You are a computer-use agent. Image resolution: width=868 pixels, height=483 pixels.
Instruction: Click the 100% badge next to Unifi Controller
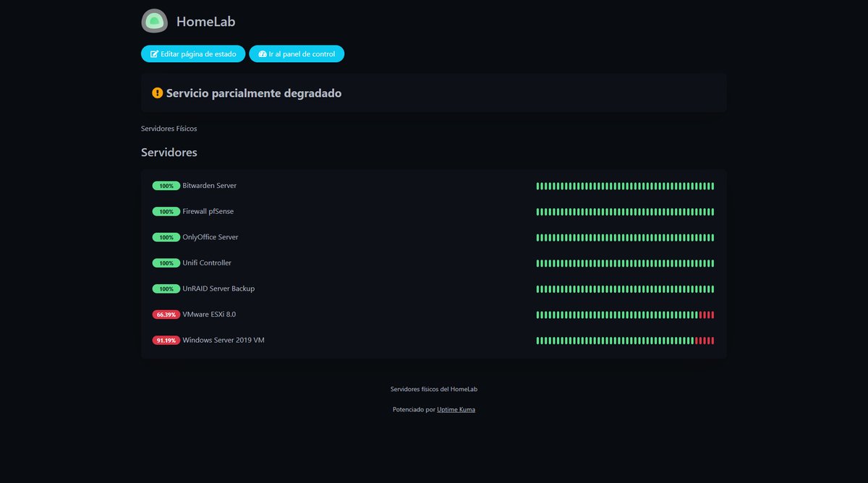point(166,263)
